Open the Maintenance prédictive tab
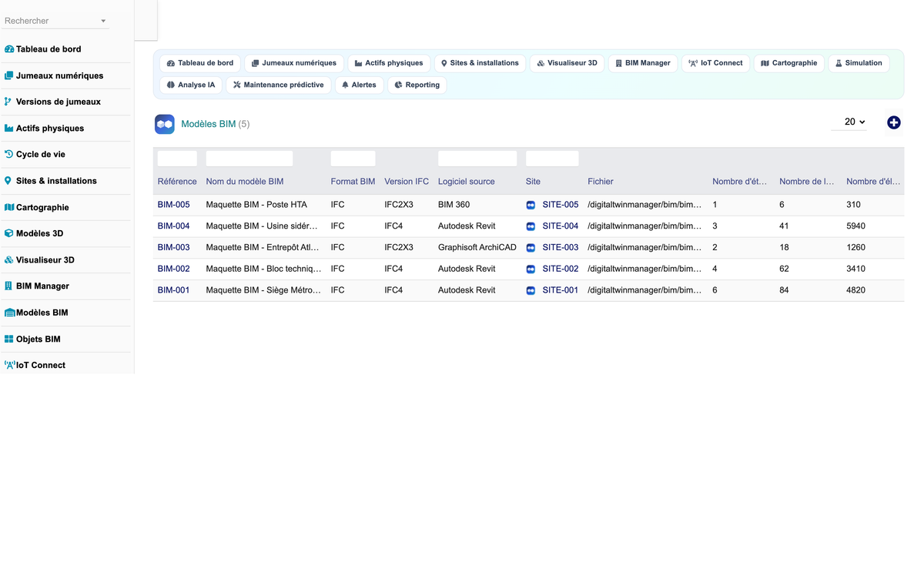The width and height of the screenshot is (924, 572). (279, 85)
